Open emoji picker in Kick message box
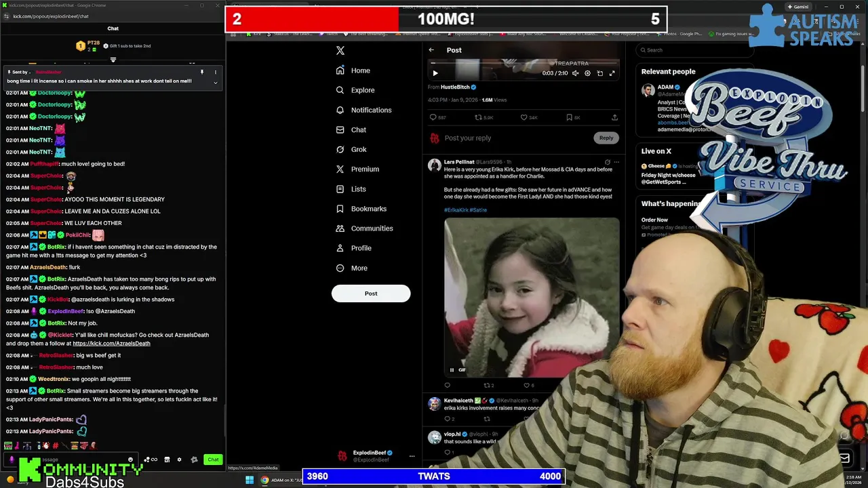The height and width of the screenshot is (488, 868). [130, 460]
